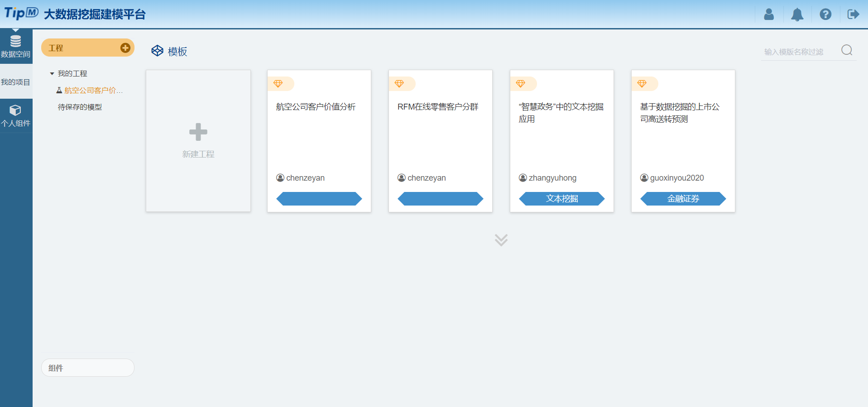Click the 新建工程 label
Screen dimensions: 868x407
pos(198,154)
